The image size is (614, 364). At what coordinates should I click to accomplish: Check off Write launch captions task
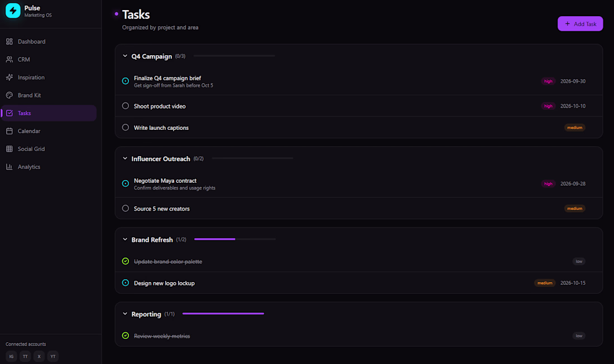click(125, 128)
